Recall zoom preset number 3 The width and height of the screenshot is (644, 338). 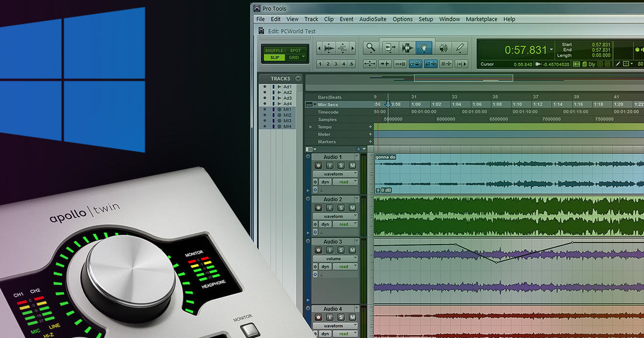[x=336, y=64]
